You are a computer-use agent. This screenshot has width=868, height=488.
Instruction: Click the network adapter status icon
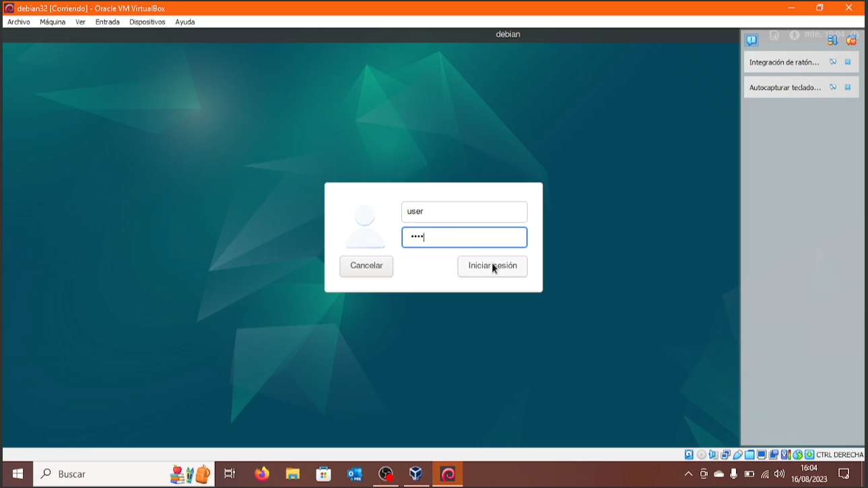(x=725, y=455)
